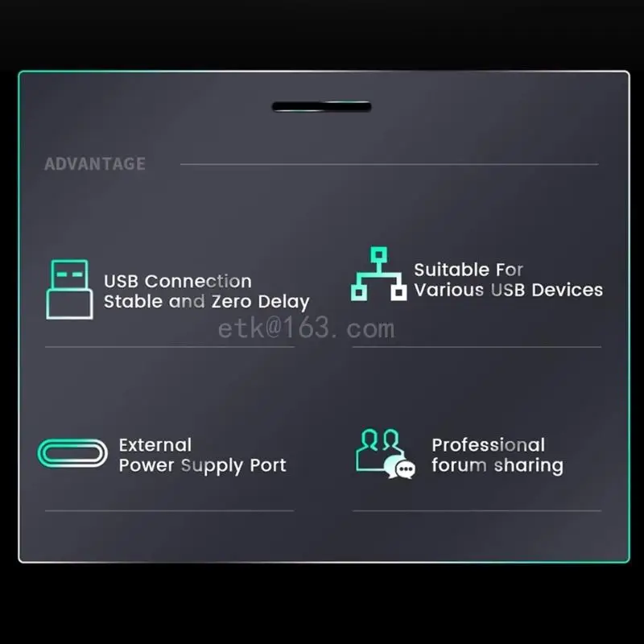644x644 pixels.
Task: Click the top square of network icon
Action: click(x=378, y=254)
